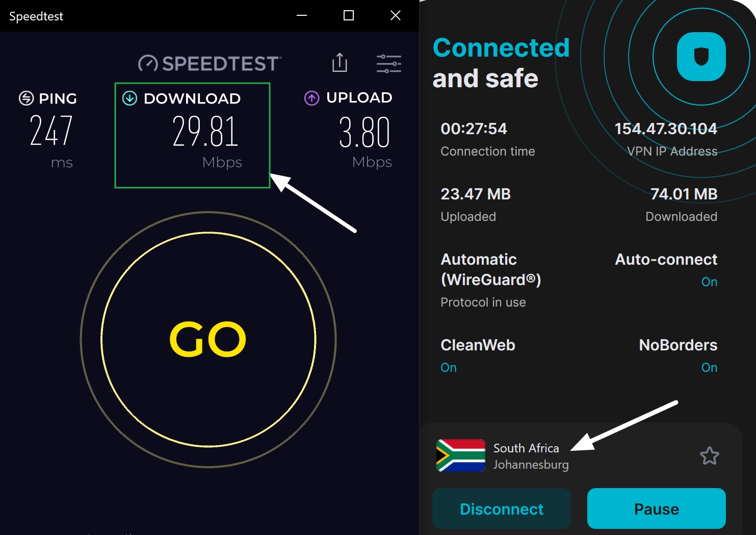Select the PING indicator icon
Viewport: 756px width, 535px height.
[26, 98]
